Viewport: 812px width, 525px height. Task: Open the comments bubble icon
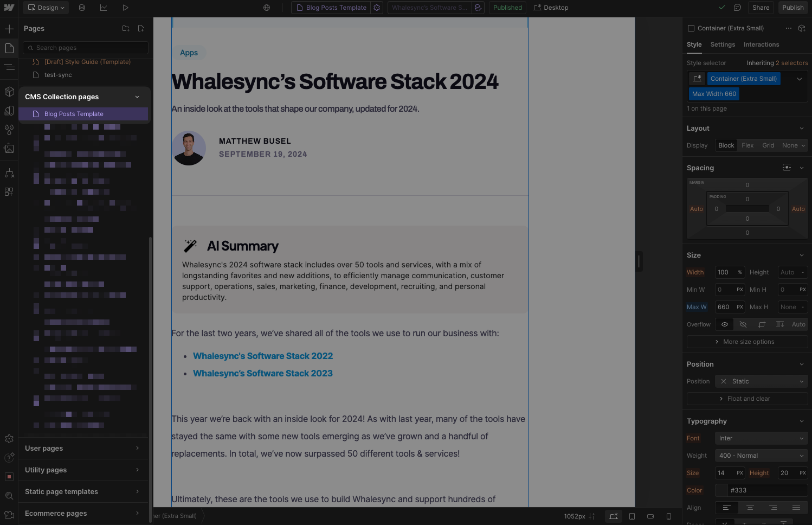tap(737, 8)
